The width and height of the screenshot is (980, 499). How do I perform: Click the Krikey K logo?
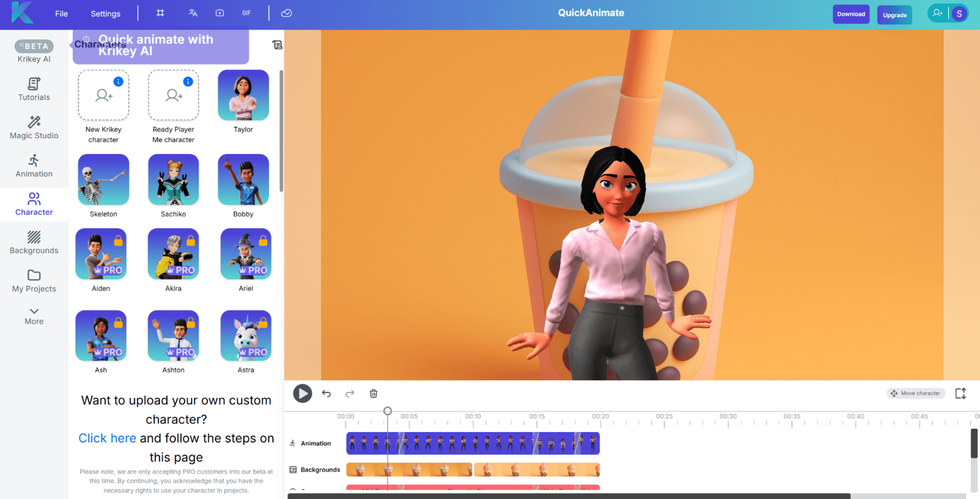click(x=22, y=13)
